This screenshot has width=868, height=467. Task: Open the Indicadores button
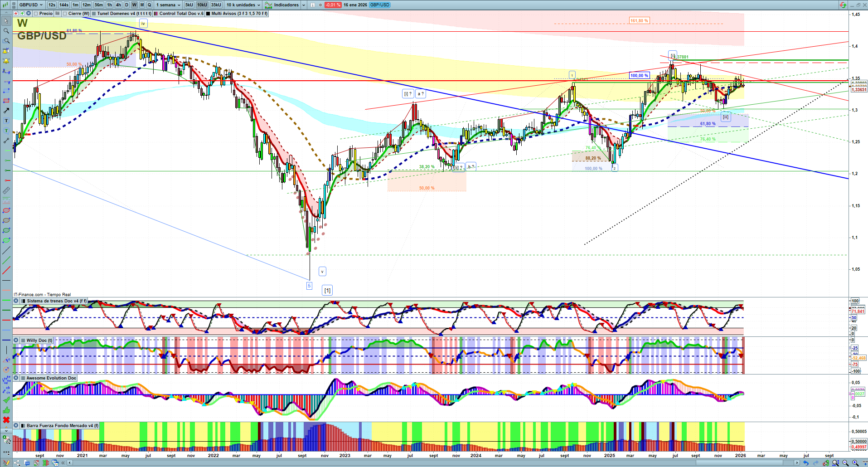[282, 5]
